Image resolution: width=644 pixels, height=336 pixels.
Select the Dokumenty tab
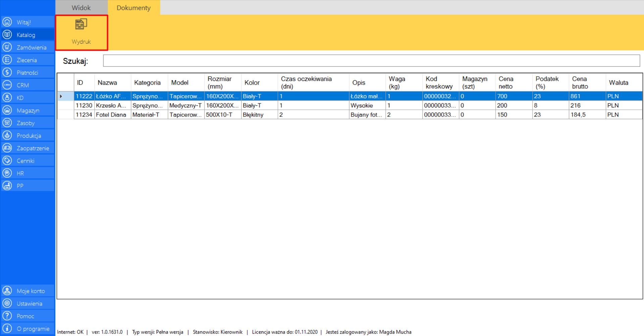click(x=134, y=8)
